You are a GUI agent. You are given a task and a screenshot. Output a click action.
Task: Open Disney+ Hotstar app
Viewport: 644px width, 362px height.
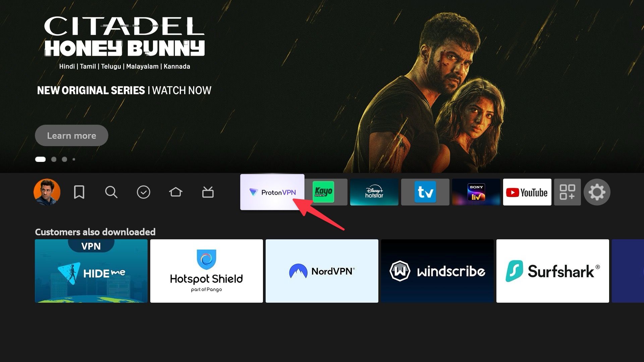coord(373,192)
